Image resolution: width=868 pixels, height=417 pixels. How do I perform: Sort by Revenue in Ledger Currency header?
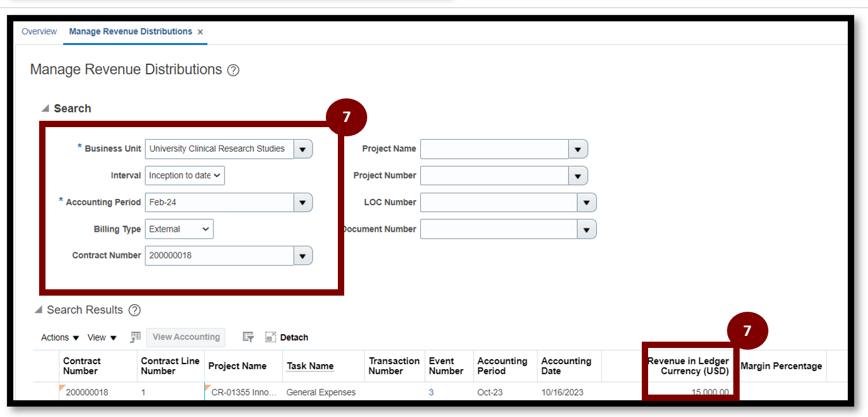[x=688, y=366]
